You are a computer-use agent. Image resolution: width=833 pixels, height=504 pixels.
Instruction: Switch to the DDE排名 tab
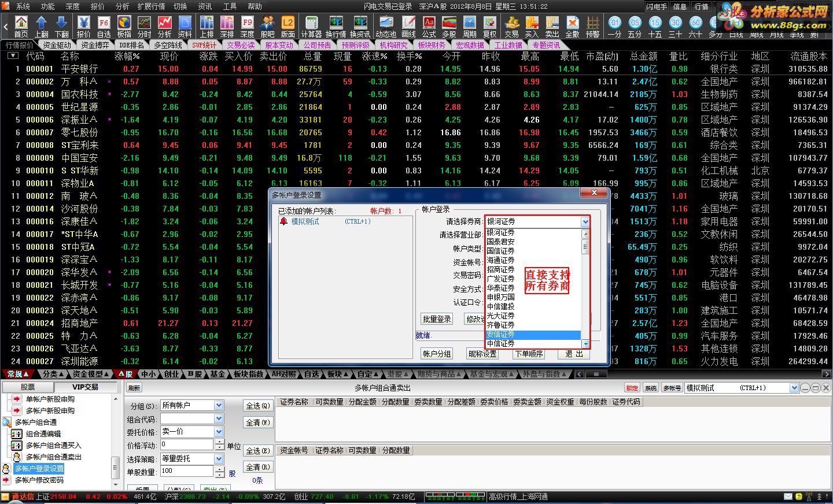point(131,45)
